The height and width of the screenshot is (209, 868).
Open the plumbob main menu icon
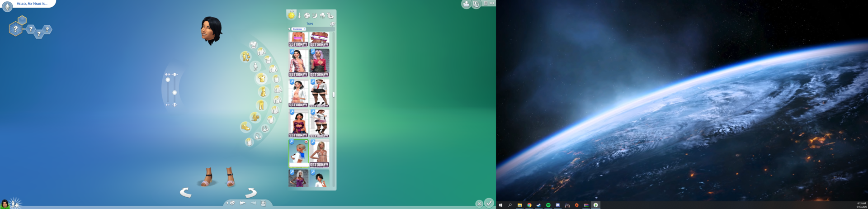coord(7,6)
